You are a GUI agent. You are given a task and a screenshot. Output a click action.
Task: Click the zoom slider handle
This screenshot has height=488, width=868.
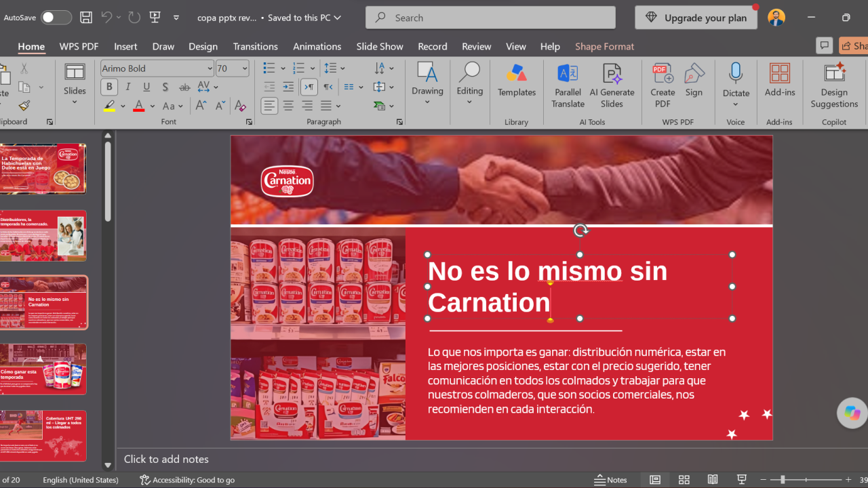[783, 480]
